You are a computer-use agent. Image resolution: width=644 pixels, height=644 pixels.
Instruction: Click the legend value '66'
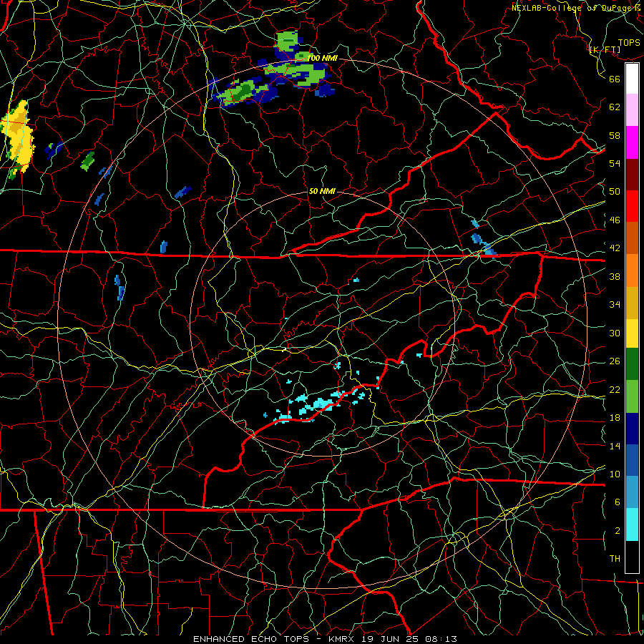pos(615,79)
